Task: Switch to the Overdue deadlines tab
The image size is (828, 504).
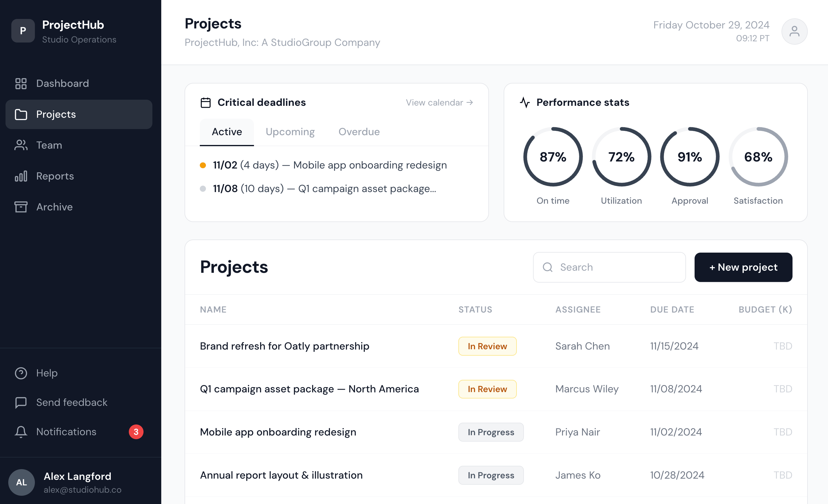Action: (359, 132)
